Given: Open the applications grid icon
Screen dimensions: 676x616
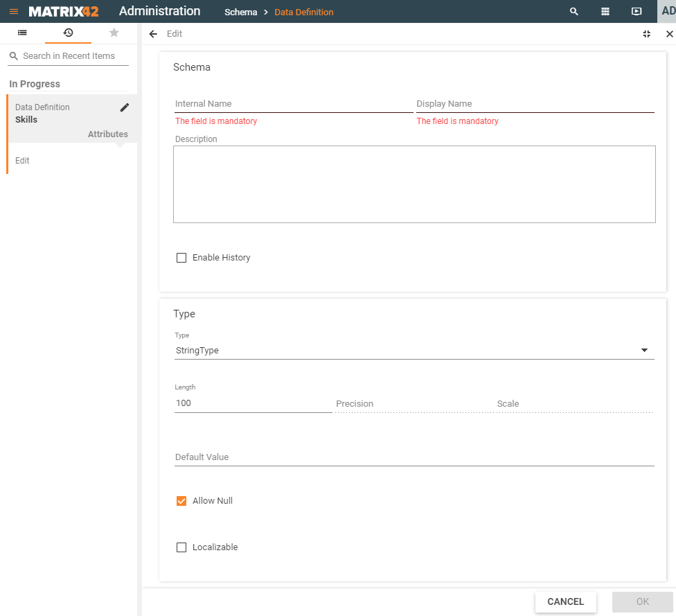Looking at the screenshot, I should (x=605, y=12).
